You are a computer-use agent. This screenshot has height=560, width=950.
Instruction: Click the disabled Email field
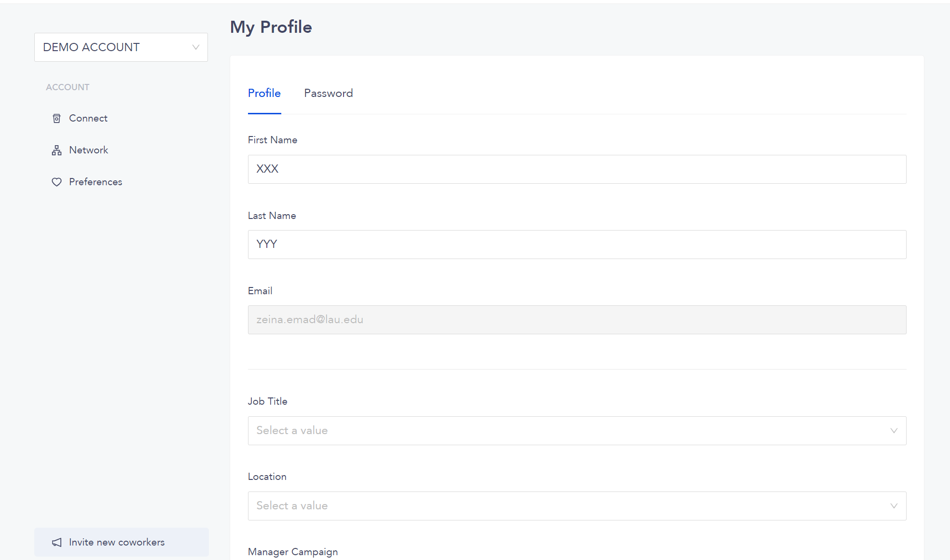(577, 320)
